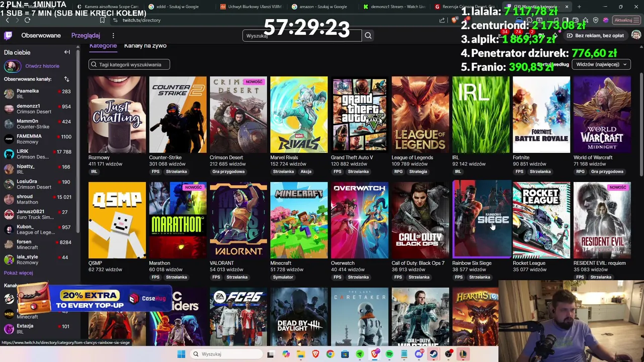Open Rocket League category cover

coord(541,220)
